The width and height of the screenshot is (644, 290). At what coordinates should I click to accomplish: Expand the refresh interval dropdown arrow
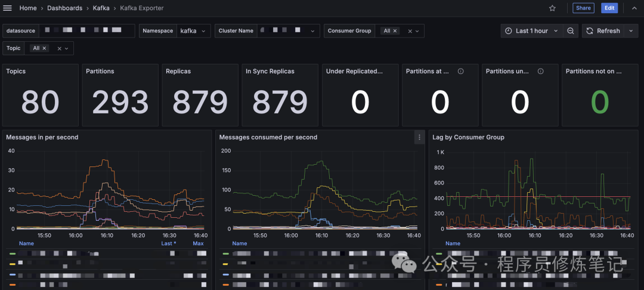coord(631,31)
